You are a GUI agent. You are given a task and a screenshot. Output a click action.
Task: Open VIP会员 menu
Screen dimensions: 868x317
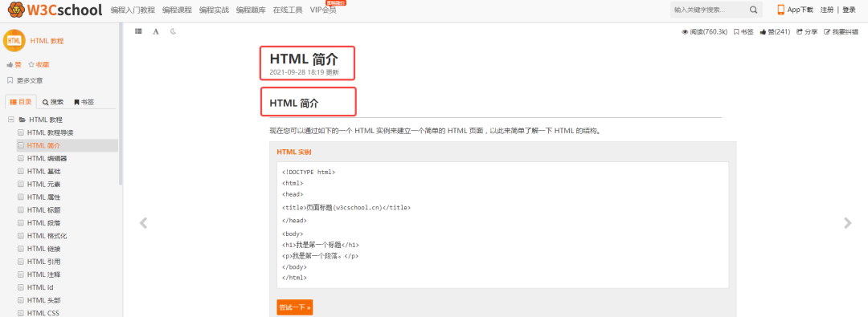(x=323, y=10)
